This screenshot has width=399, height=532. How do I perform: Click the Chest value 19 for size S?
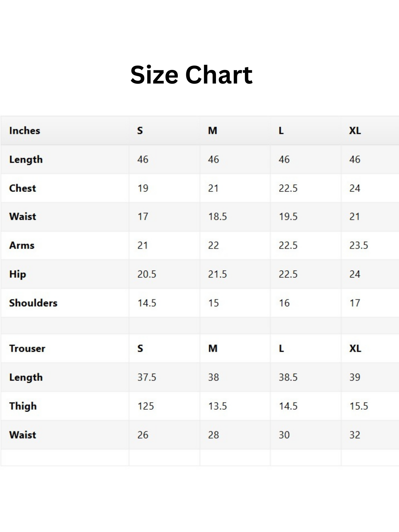click(x=143, y=188)
